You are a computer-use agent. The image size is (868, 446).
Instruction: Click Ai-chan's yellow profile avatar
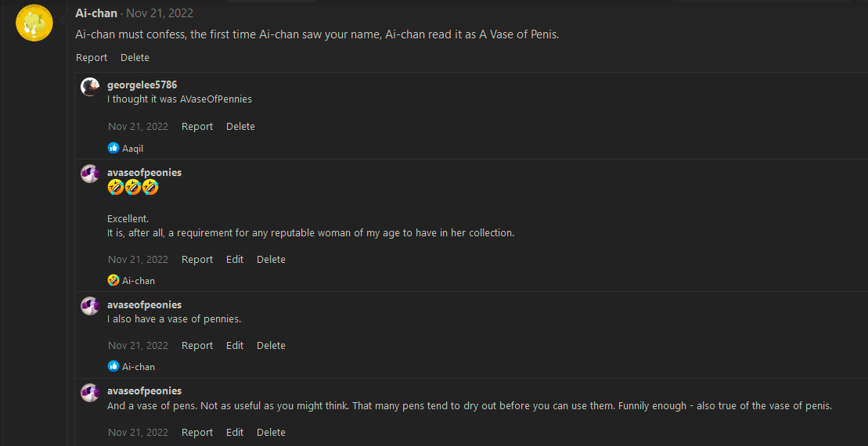(34, 23)
